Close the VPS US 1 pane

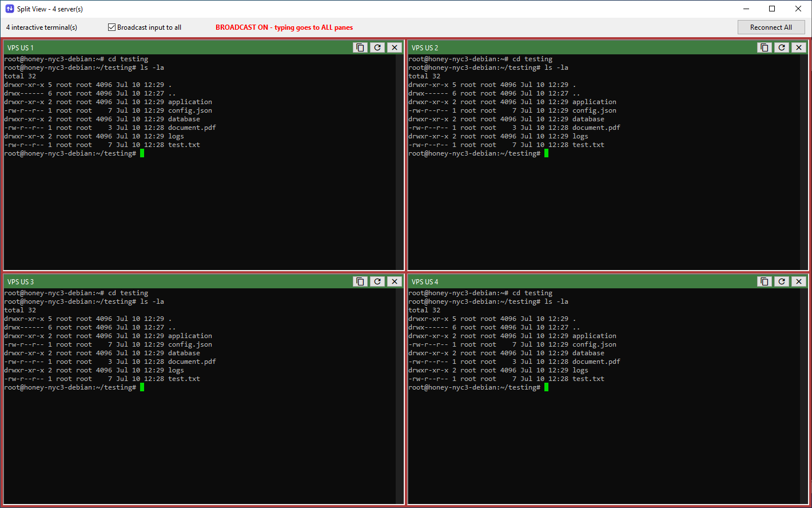395,47
